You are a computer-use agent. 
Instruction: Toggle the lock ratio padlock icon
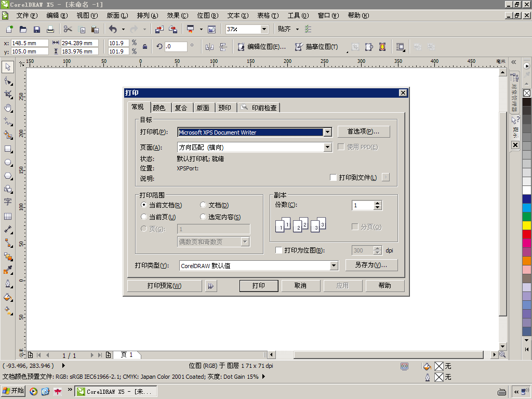tap(145, 47)
